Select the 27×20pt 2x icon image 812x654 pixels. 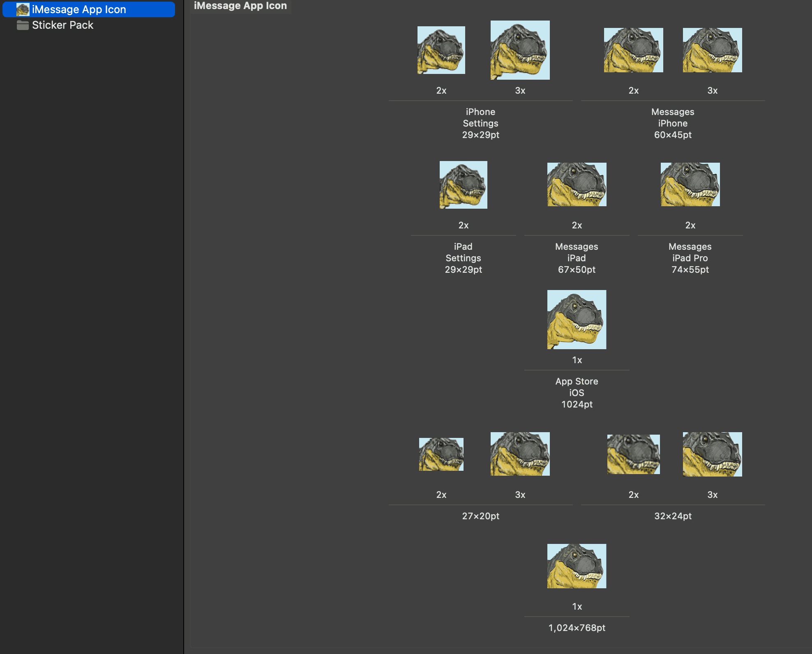coord(441,454)
